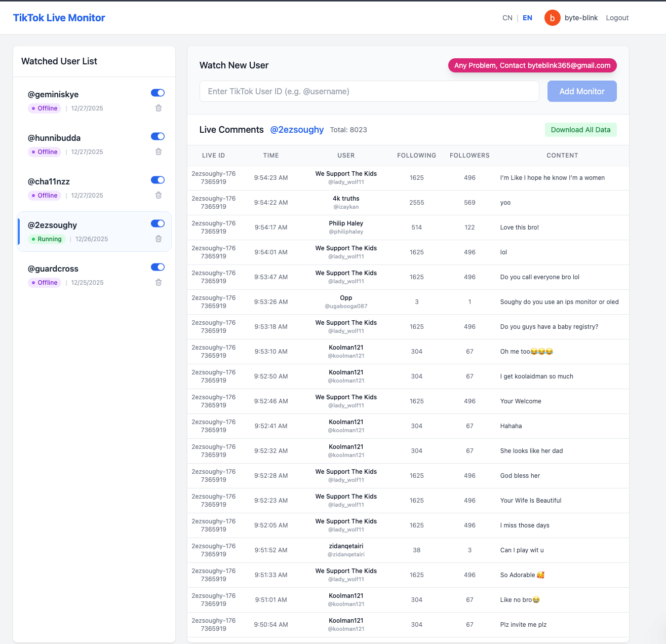The height and width of the screenshot is (644, 666).
Task: Open the @2ezsoughy profile link
Action: (297, 130)
